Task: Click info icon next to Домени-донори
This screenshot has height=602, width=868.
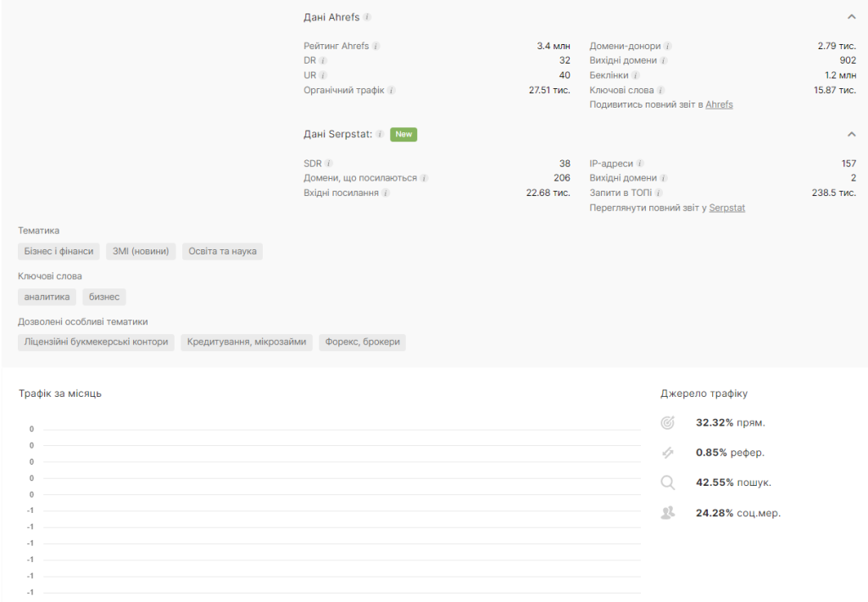Action: click(668, 47)
